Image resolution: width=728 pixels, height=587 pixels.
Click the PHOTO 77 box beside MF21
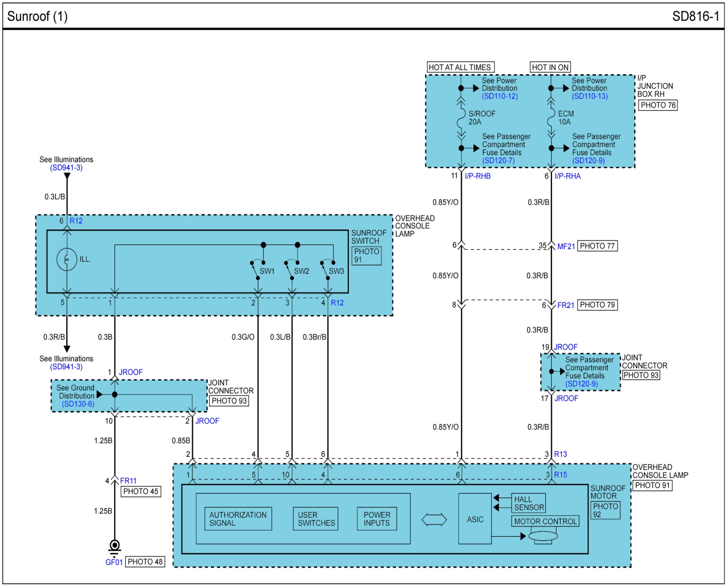click(x=597, y=246)
